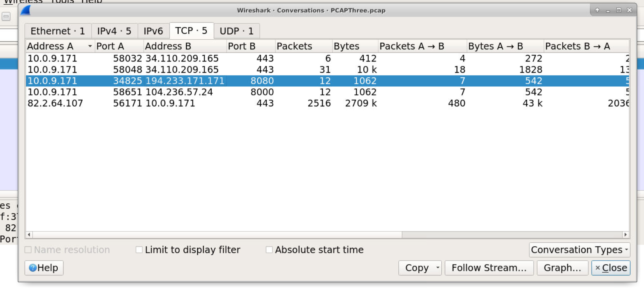
Task: Open the Conversation Types dropdown
Action: [x=579, y=250]
